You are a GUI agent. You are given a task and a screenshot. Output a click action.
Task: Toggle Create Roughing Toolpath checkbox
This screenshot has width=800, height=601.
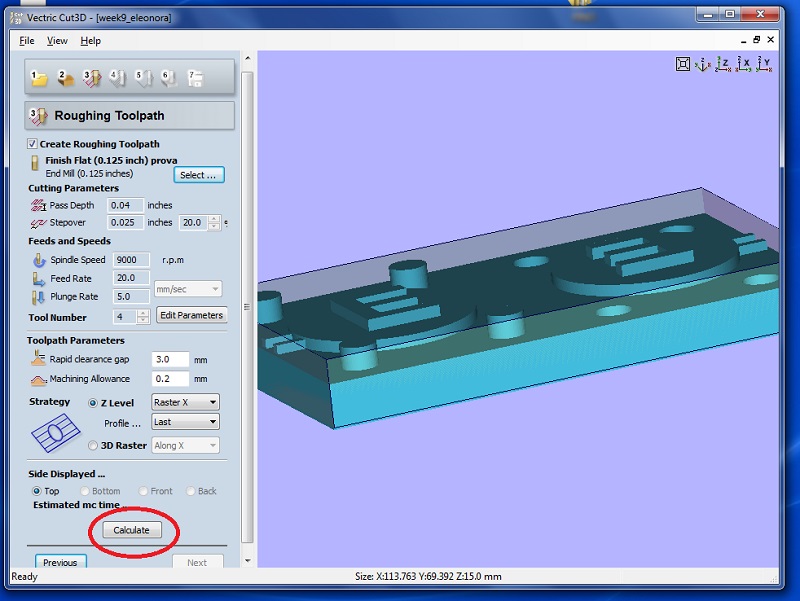point(32,144)
